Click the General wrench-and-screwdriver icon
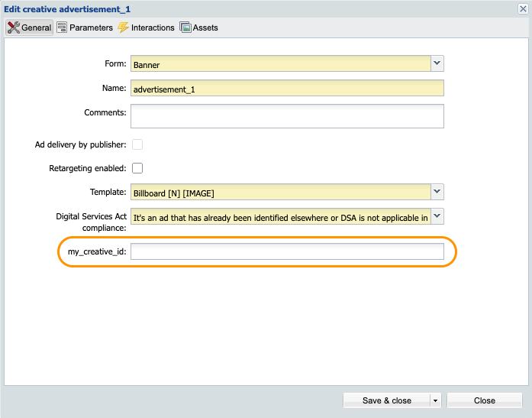The image size is (532, 418). (x=14, y=28)
